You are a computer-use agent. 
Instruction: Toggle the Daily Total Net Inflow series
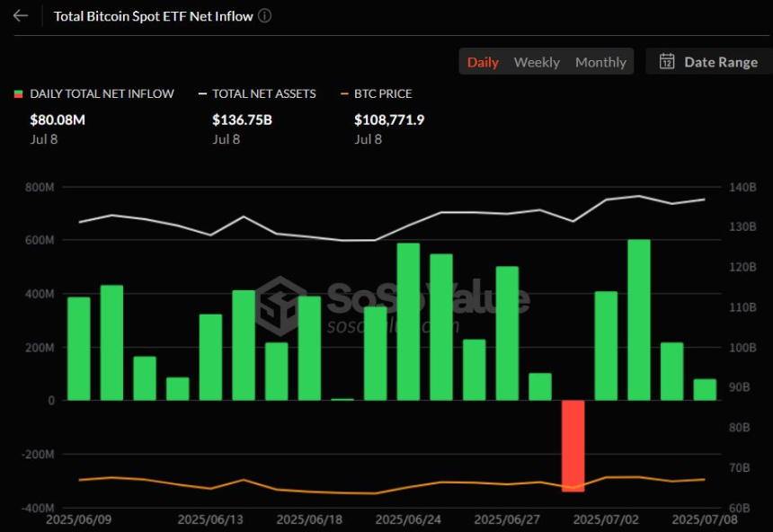click(x=102, y=94)
